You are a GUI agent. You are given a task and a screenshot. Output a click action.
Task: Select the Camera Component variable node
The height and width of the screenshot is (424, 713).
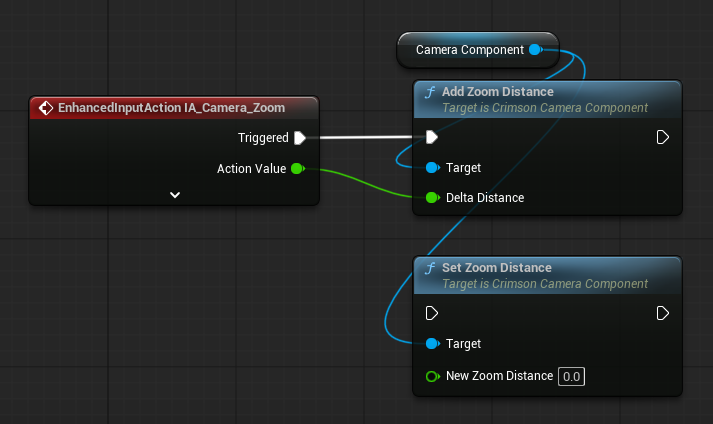coord(477,50)
